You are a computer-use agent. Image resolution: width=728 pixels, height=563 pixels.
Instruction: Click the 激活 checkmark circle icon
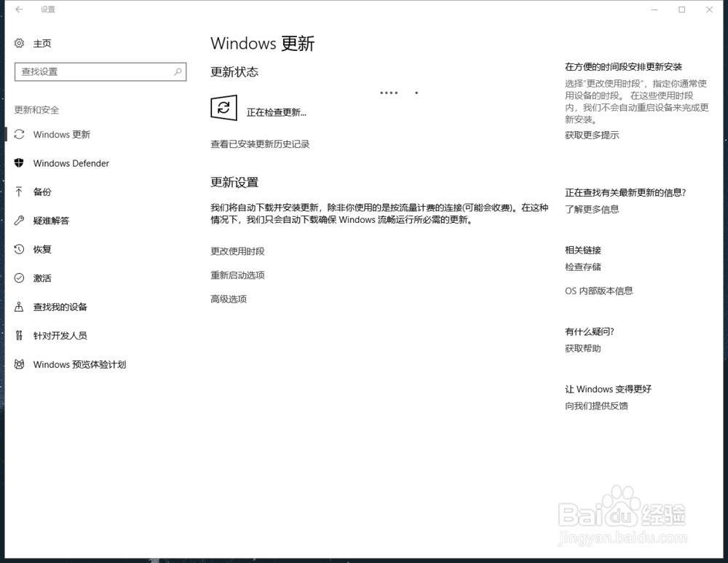point(19,277)
